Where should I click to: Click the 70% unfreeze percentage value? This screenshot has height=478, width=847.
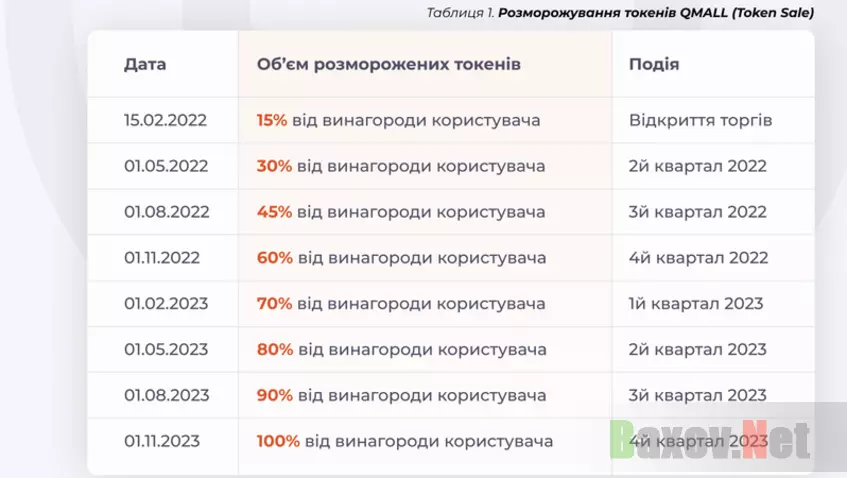tap(274, 304)
